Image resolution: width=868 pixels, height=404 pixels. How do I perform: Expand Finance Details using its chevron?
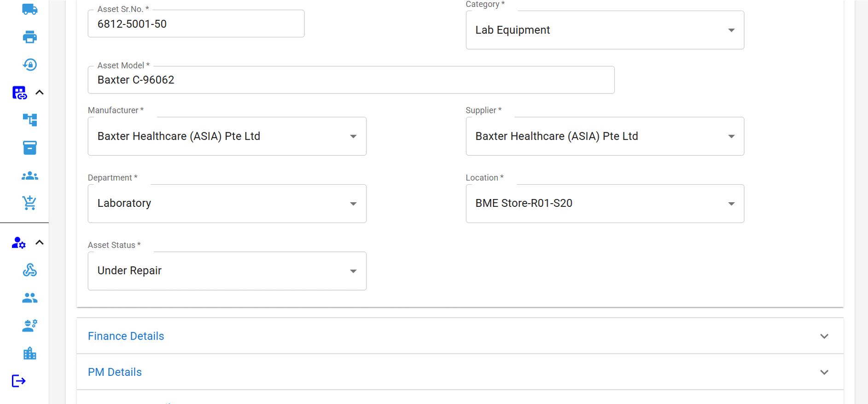(824, 336)
